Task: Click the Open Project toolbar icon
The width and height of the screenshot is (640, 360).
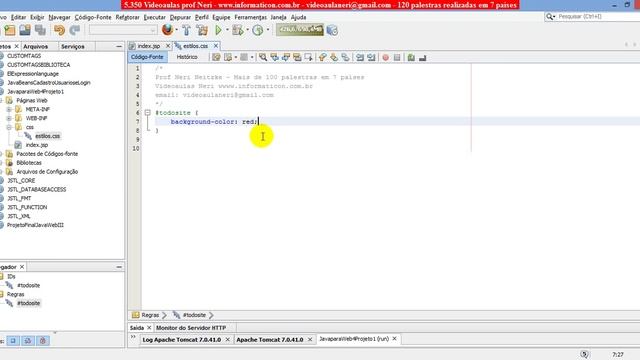Action: tap(25, 30)
